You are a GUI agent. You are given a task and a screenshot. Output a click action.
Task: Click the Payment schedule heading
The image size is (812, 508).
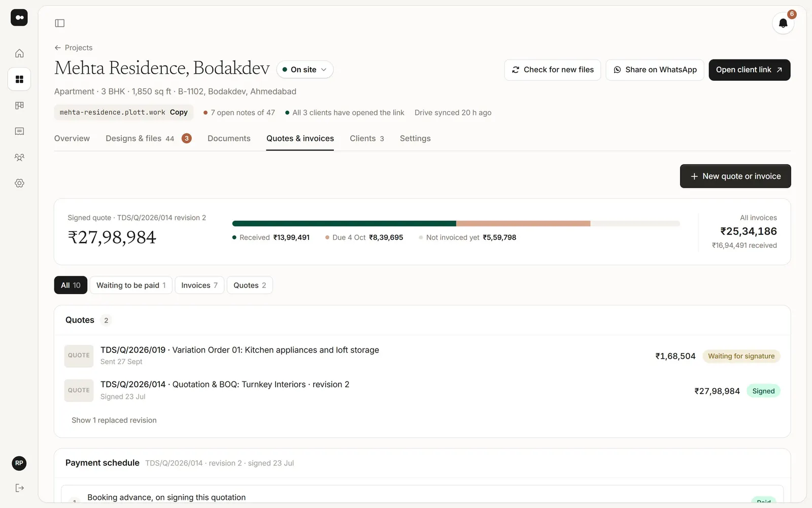(103, 463)
